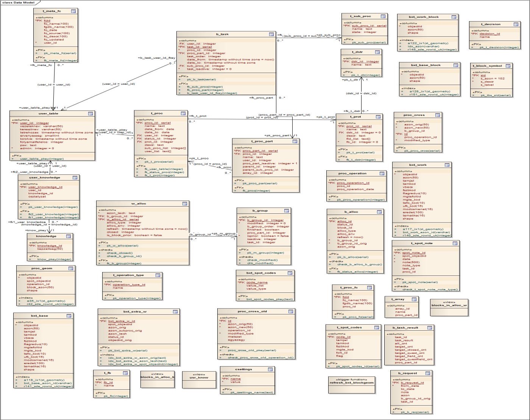Click the table icon in w_alloc header
The height and width of the screenshot is (420, 530).
click(x=184, y=204)
